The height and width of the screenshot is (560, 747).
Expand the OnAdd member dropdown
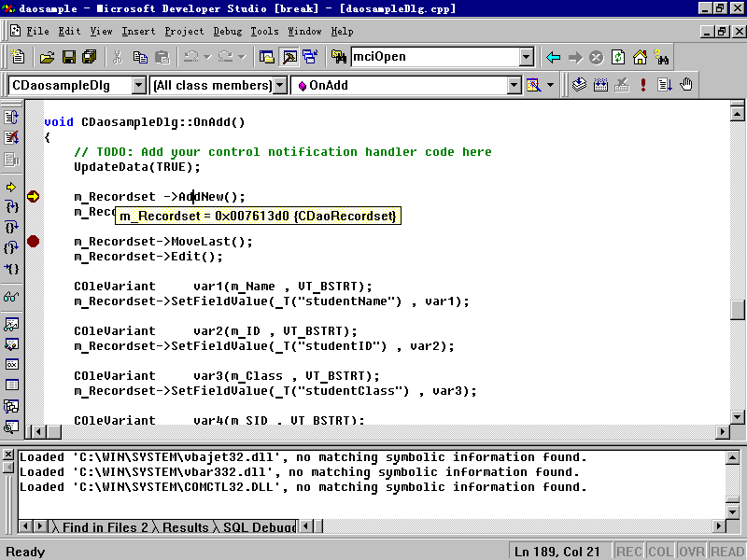pos(514,86)
